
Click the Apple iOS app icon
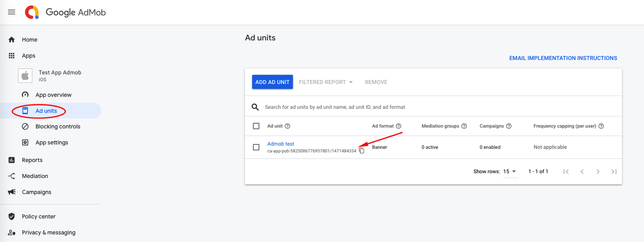click(x=25, y=76)
